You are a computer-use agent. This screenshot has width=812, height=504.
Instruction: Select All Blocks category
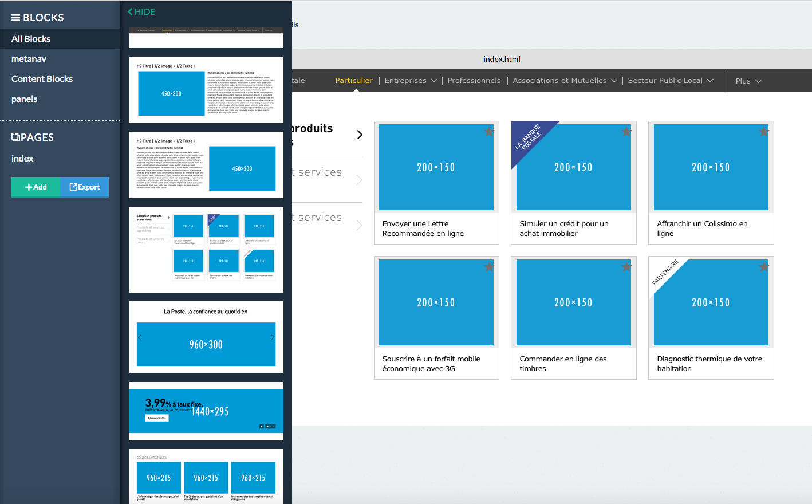[x=60, y=39]
